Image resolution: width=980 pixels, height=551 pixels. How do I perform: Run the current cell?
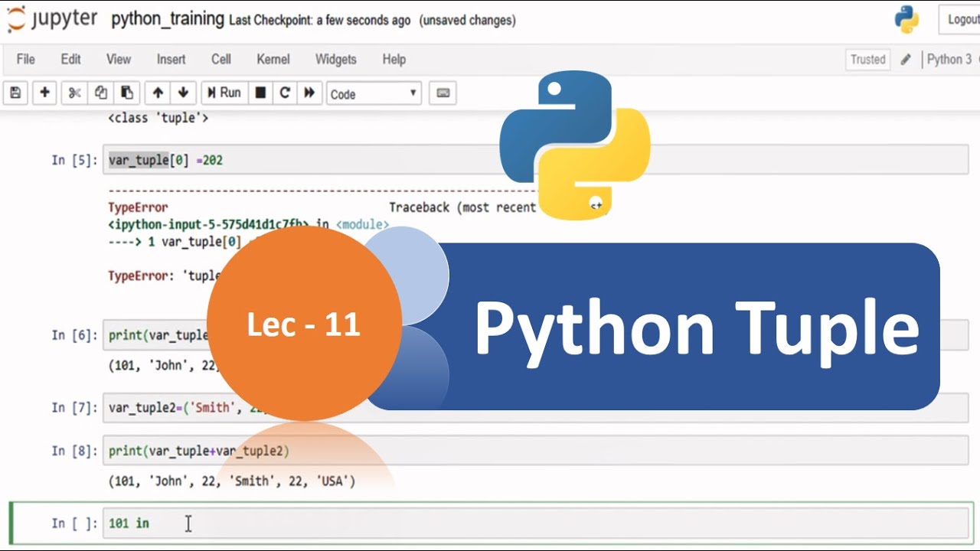tap(224, 93)
